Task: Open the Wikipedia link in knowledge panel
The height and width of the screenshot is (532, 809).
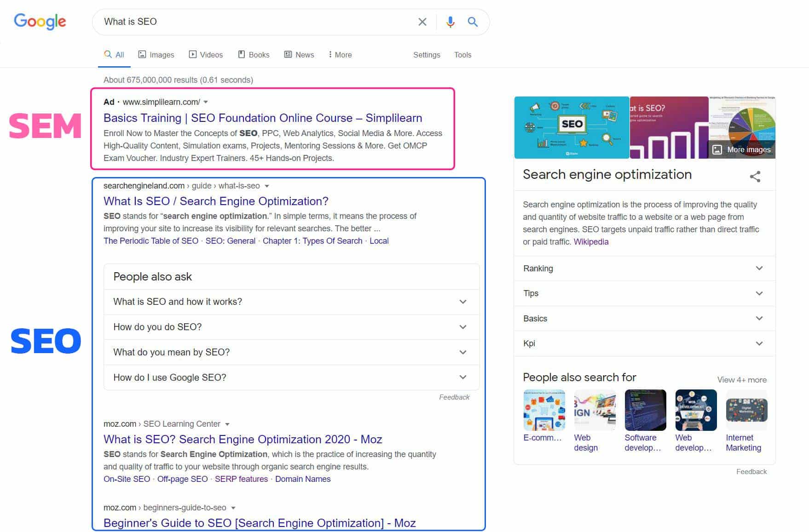Action: (x=591, y=242)
